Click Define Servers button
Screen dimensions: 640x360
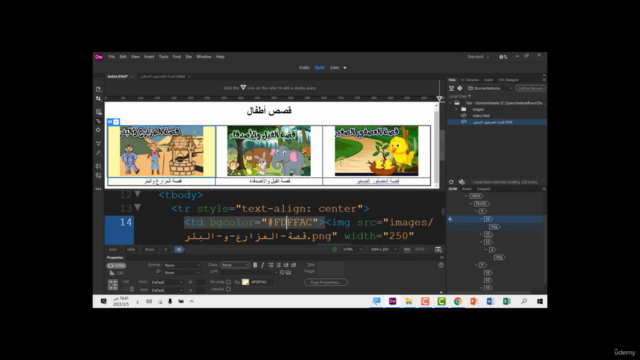pos(530,88)
